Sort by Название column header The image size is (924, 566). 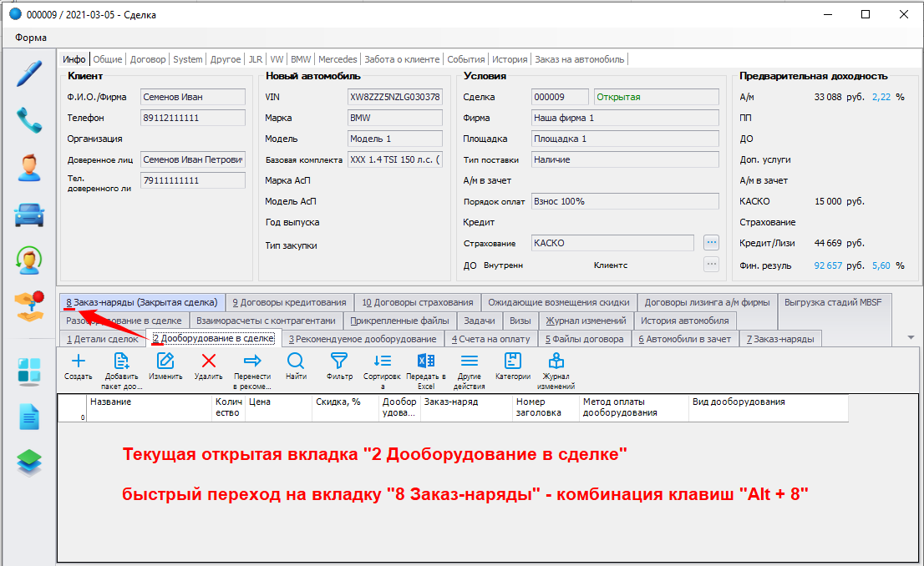[150, 402]
